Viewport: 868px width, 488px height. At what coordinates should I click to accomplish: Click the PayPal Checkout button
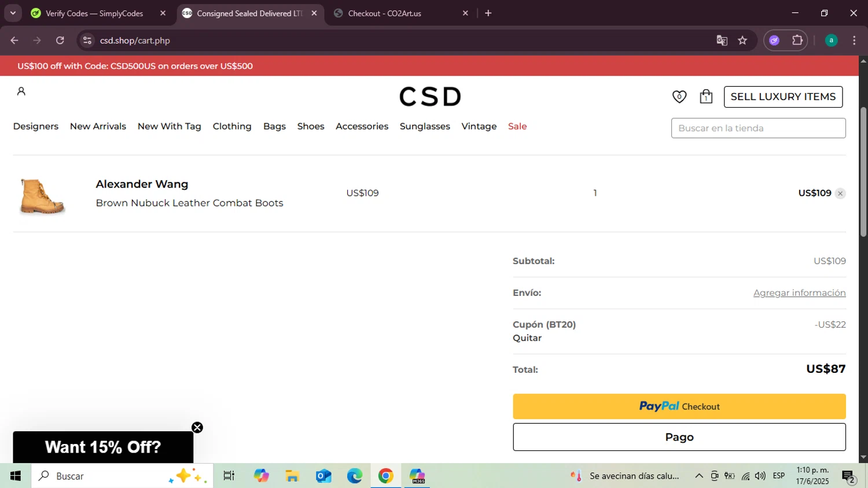tap(679, 406)
